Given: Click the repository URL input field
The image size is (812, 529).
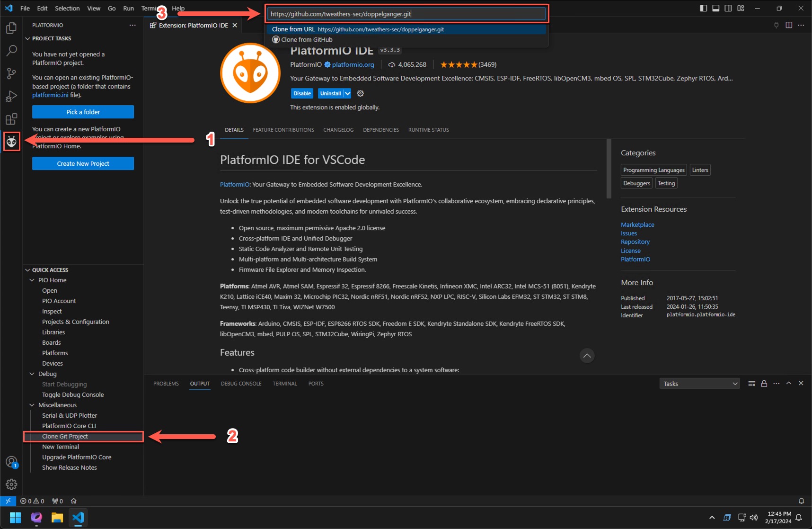Looking at the screenshot, I should (406, 14).
